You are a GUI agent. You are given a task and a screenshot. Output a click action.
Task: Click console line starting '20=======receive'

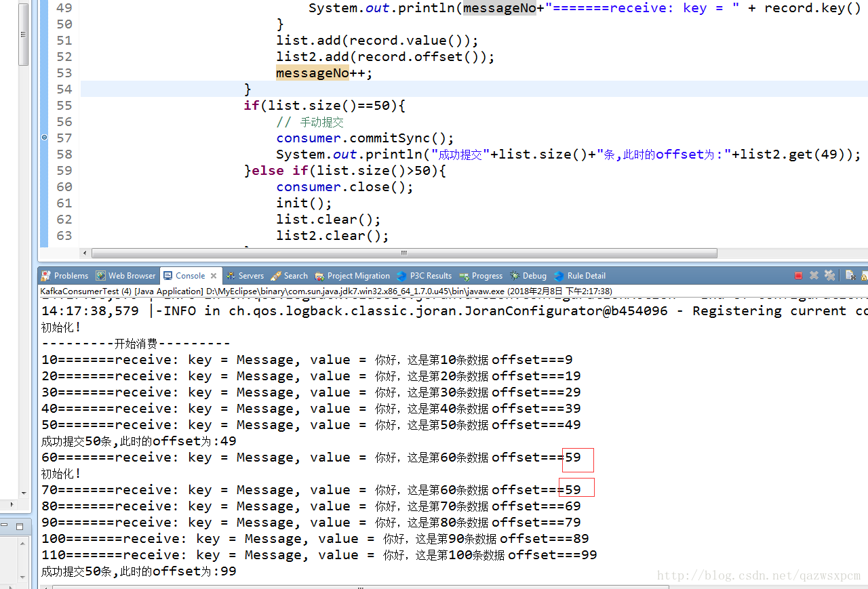tap(311, 376)
